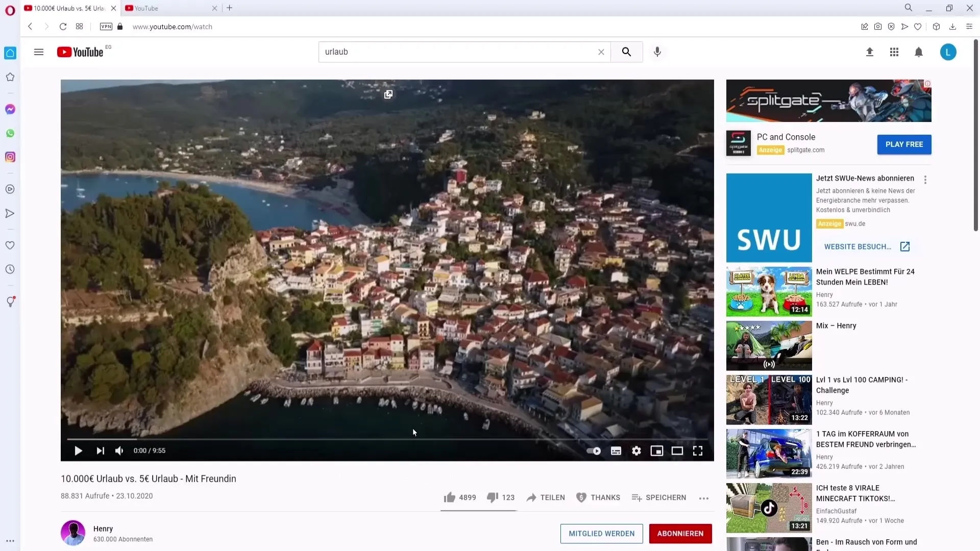The image size is (980, 551).
Task: Click the ABONNIEREN subscribe button
Action: (680, 533)
